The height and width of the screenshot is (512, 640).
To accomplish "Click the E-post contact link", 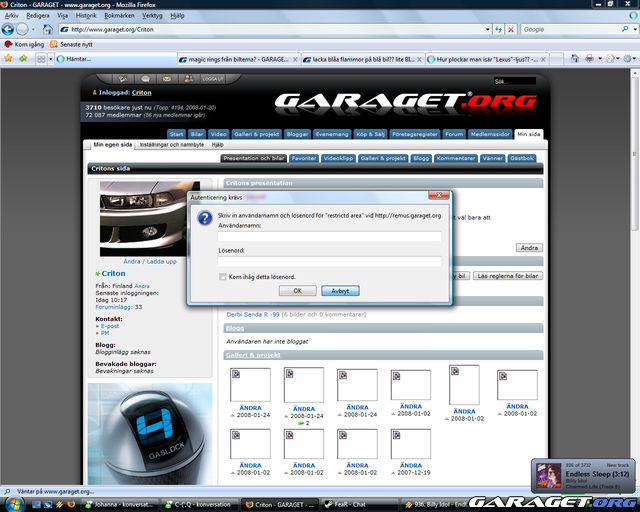I will (110, 326).
